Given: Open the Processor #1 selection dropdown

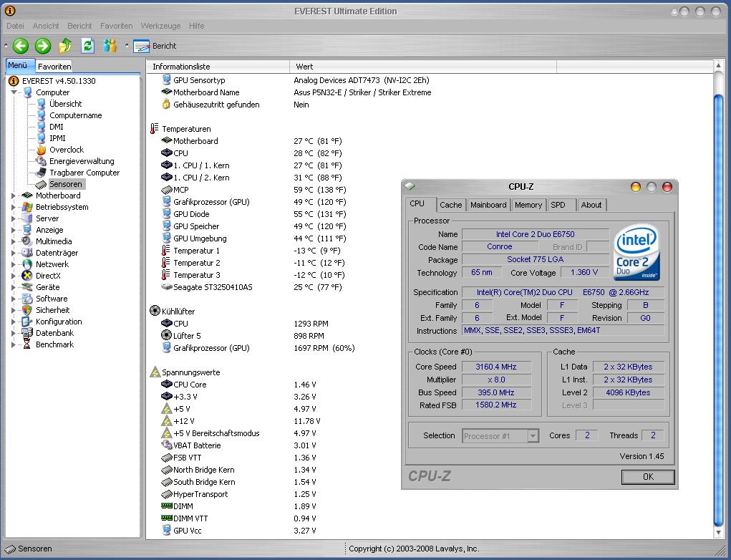Looking at the screenshot, I should [533, 436].
